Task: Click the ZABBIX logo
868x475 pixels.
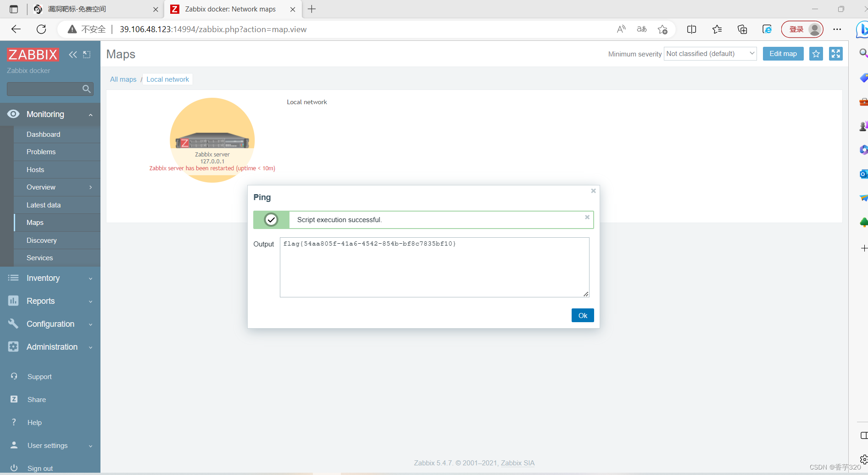Action: coord(33,55)
